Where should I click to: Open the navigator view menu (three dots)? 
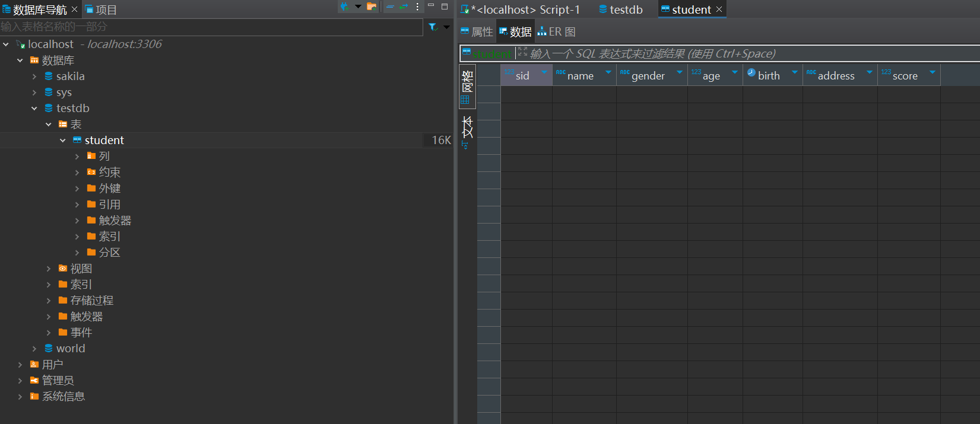(417, 7)
